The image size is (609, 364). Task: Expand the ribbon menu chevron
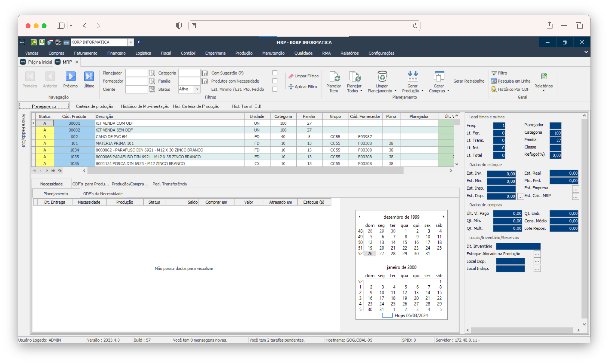click(586, 52)
